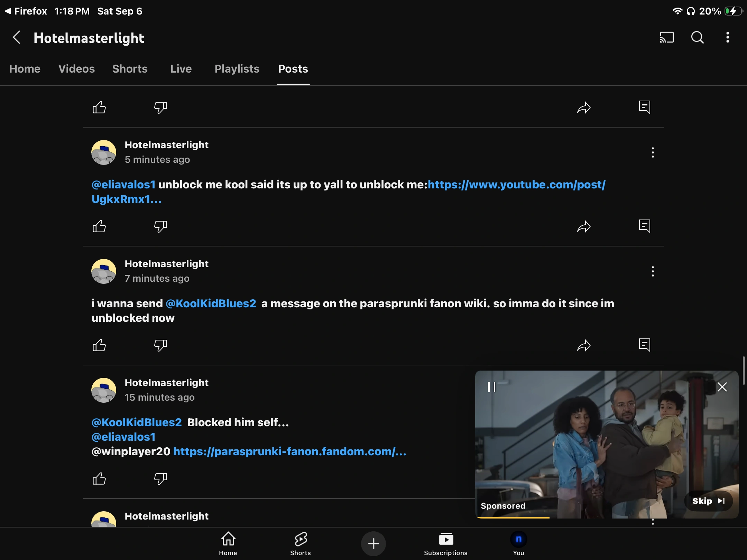Tap the Cast to device icon

[x=667, y=37]
